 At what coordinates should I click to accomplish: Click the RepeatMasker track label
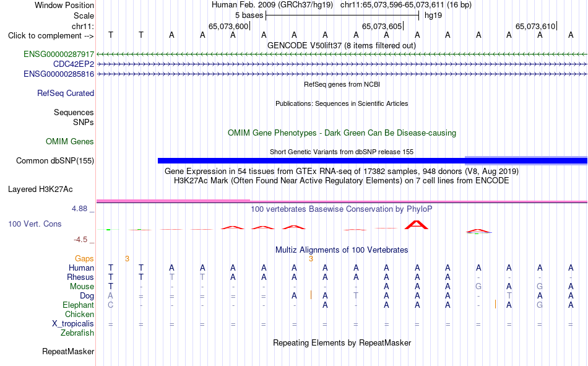pos(68,351)
